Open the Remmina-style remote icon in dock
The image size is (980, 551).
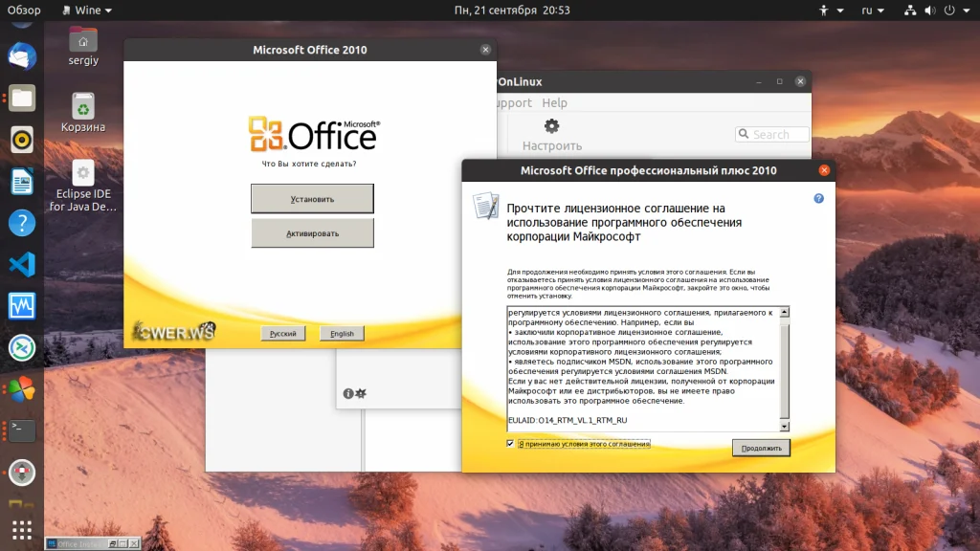(22, 348)
